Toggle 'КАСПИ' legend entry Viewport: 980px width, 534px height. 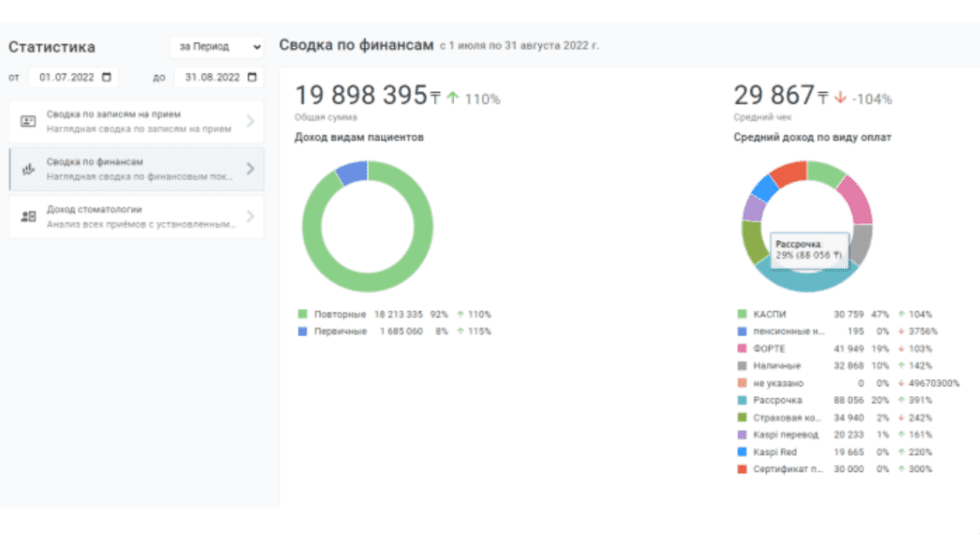click(769, 314)
